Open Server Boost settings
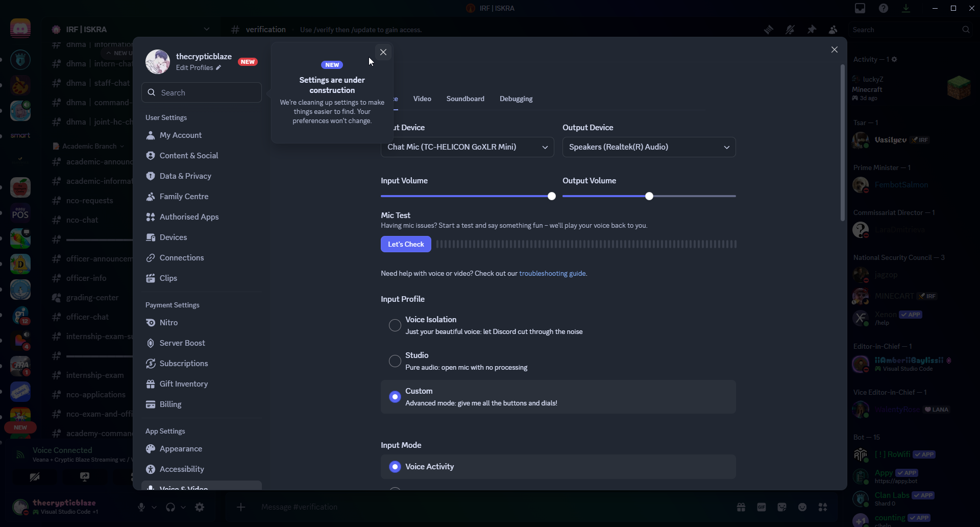Image resolution: width=980 pixels, height=527 pixels. [182, 343]
